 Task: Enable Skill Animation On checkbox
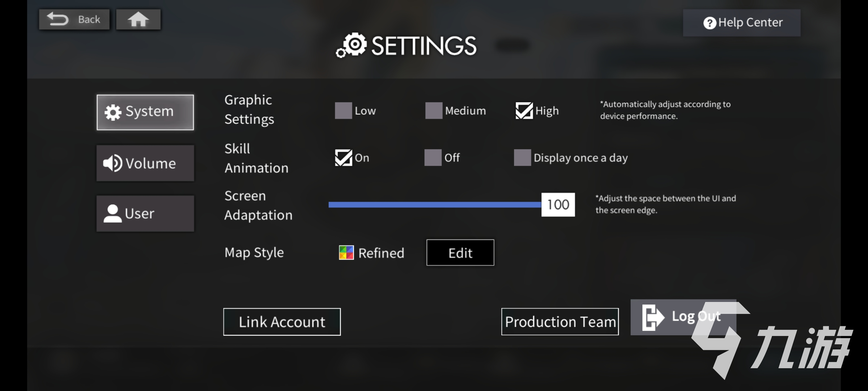(342, 157)
